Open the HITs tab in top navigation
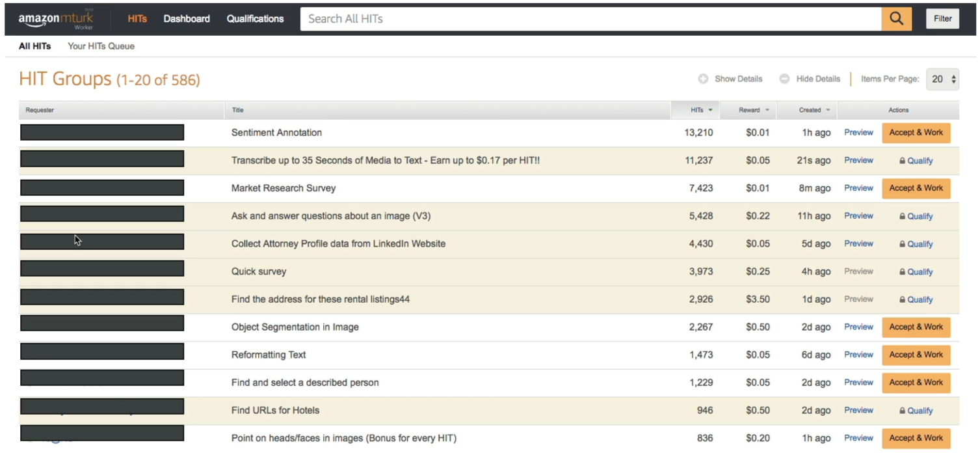This screenshot has width=980, height=453. pos(137,19)
